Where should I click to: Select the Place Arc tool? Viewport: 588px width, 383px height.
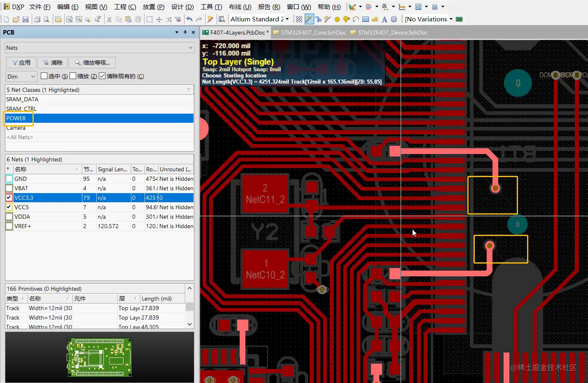[x=356, y=19]
